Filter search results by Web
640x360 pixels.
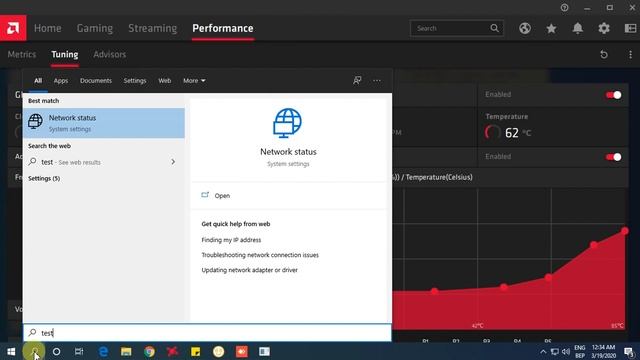(x=164, y=80)
